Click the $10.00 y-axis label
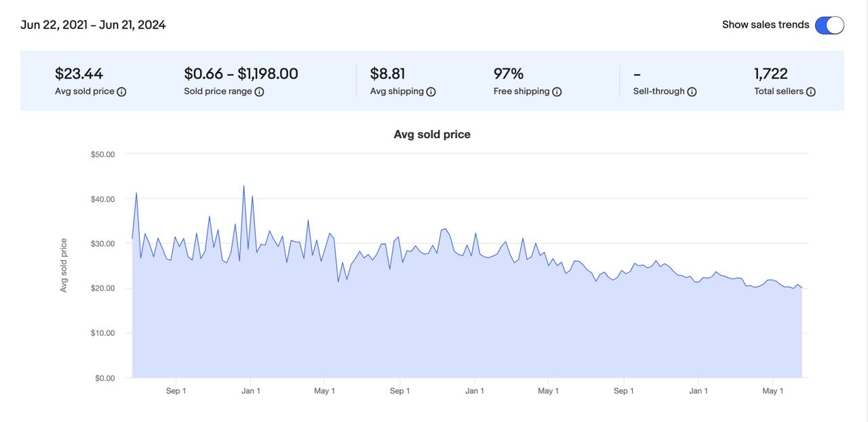868x422 pixels. tap(102, 333)
